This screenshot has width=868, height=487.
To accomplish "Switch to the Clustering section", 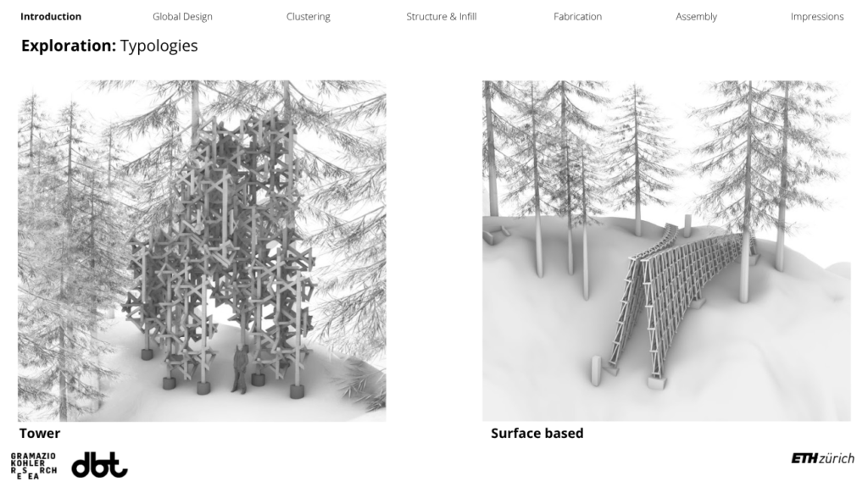I will [309, 17].
